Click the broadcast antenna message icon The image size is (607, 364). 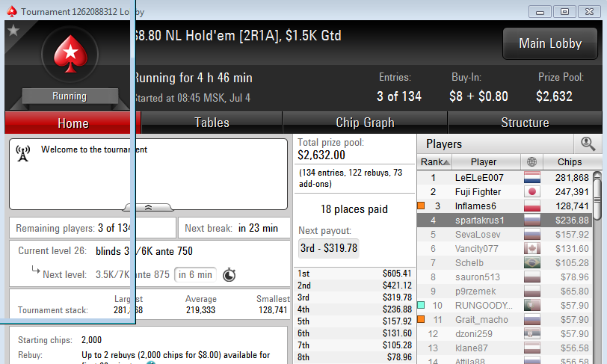(x=23, y=153)
